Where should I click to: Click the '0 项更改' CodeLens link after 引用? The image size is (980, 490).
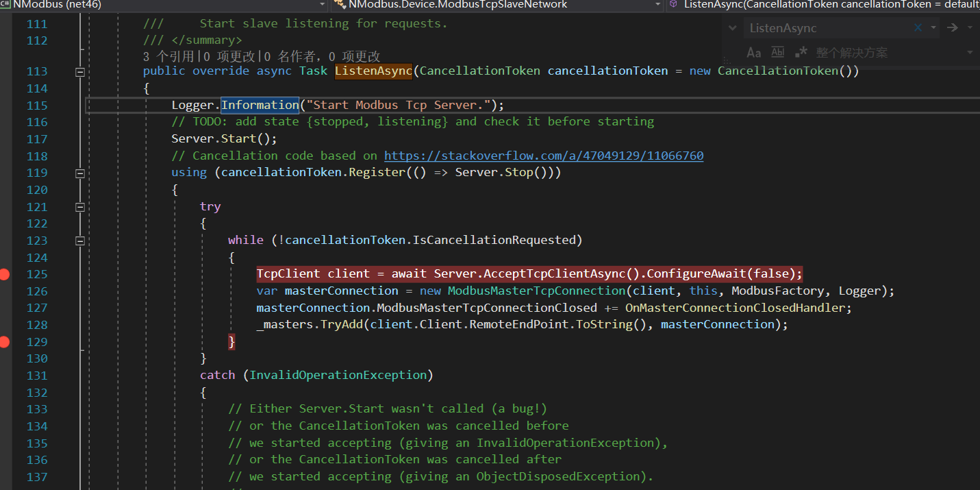pos(228,56)
